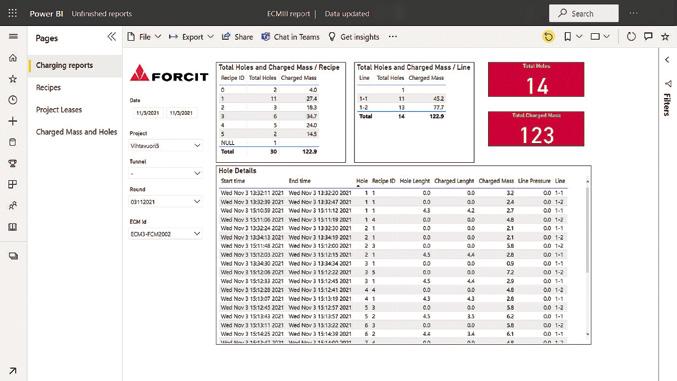Expand the Bookmark dropdown arrow
The width and height of the screenshot is (677, 381).
coord(579,37)
